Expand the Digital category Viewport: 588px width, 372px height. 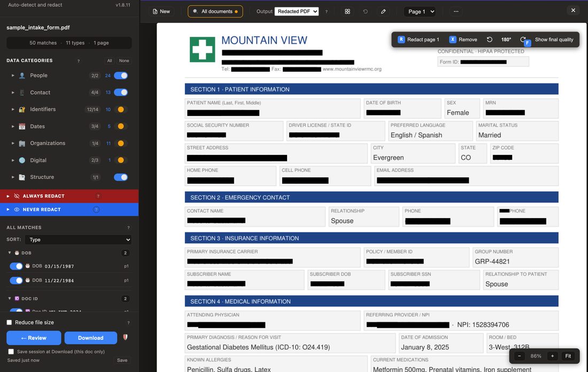(x=13, y=160)
